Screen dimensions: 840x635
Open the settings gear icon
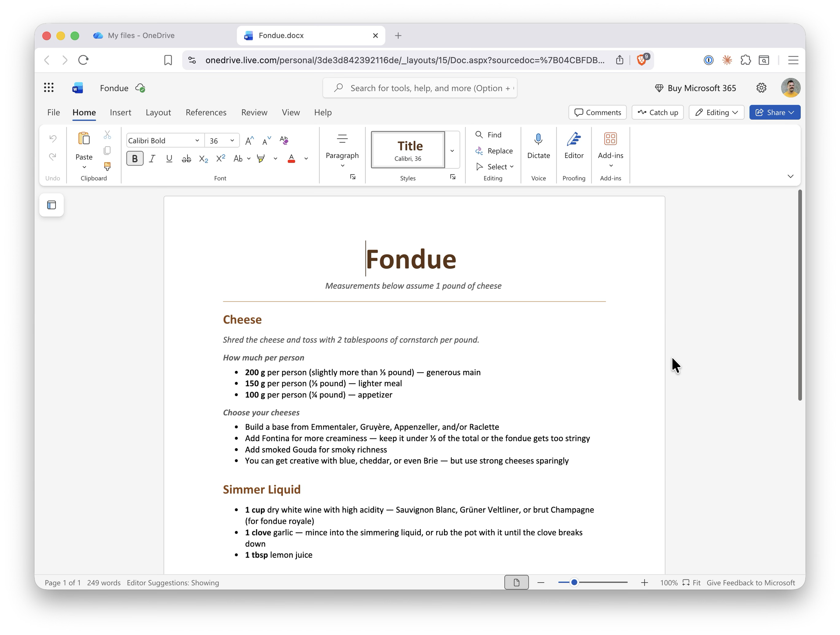point(761,88)
